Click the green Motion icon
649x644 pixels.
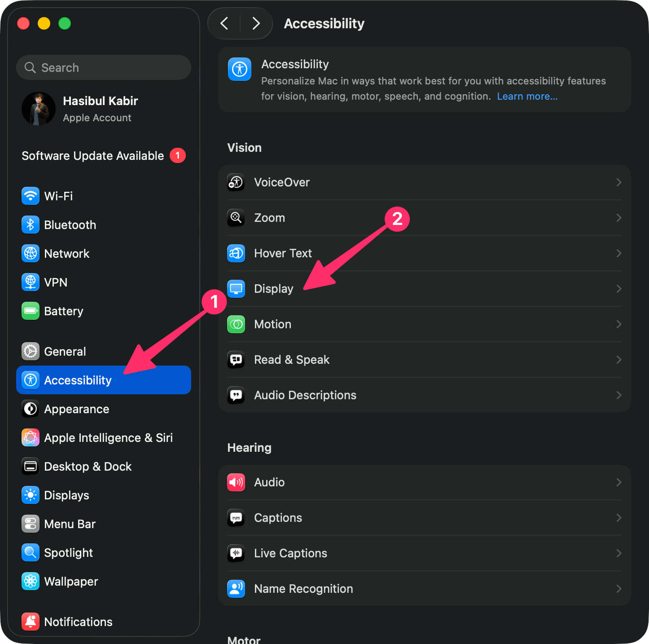[x=236, y=324]
